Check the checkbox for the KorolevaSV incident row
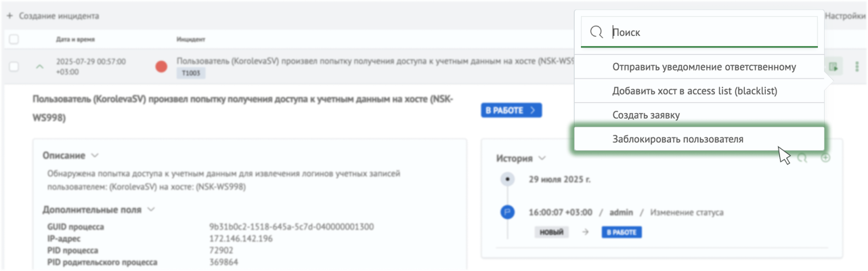Image resolution: width=868 pixels, height=271 pixels. (x=14, y=66)
